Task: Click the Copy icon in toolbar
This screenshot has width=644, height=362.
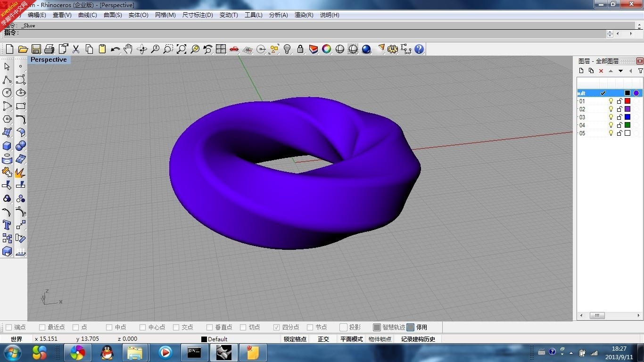Action: tap(89, 49)
